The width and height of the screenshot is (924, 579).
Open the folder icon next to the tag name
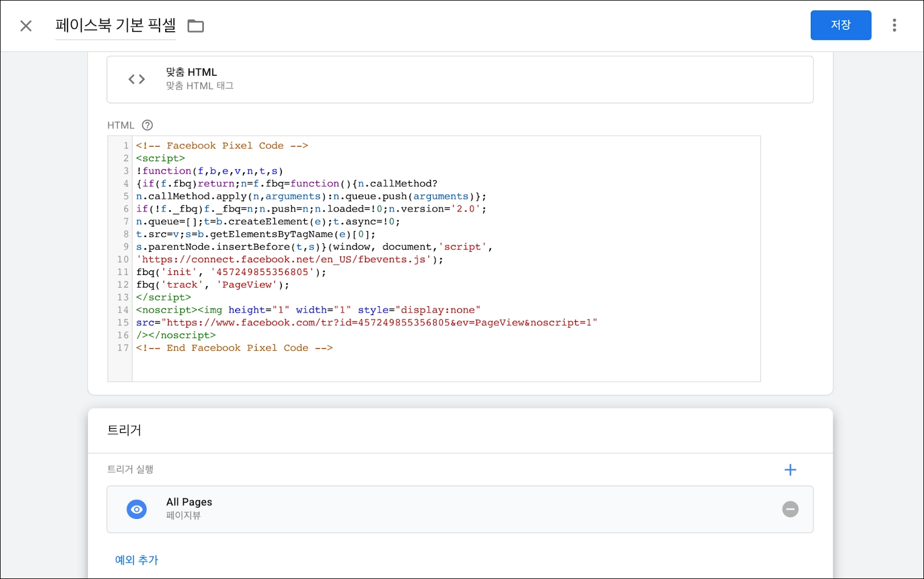(196, 26)
